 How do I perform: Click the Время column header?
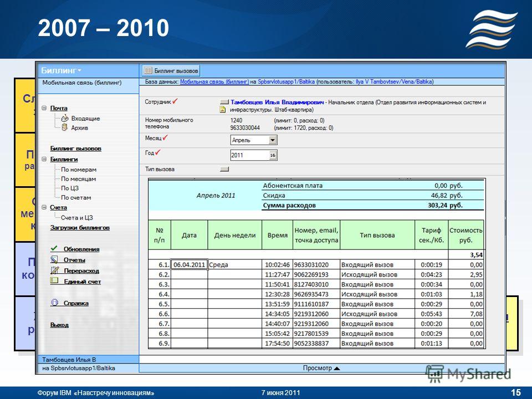(x=277, y=235)
